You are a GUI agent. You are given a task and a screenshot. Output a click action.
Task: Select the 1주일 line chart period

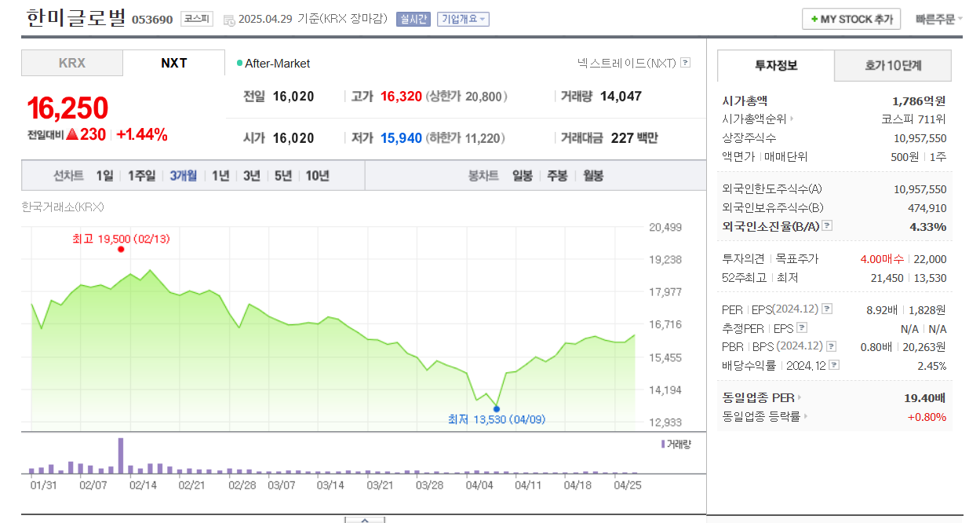coord(141,176)
